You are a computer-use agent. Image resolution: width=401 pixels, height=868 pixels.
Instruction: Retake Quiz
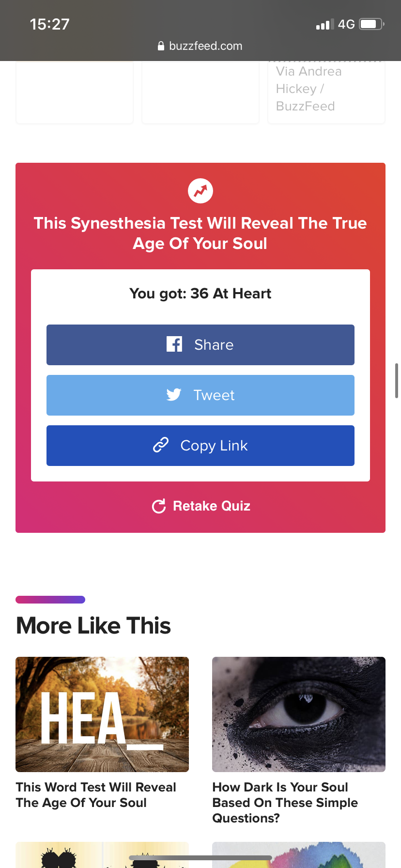click(x=200, y=506)
